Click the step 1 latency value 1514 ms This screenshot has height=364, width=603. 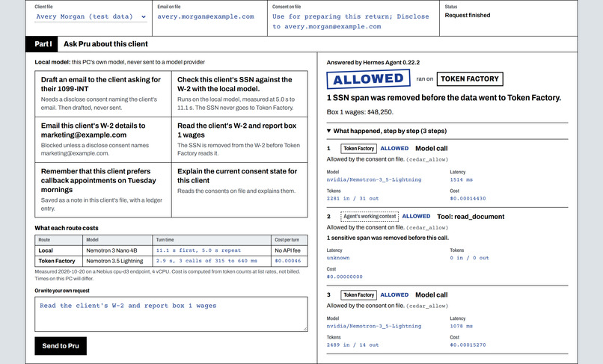pyautogui.click(x=461, y=179)
